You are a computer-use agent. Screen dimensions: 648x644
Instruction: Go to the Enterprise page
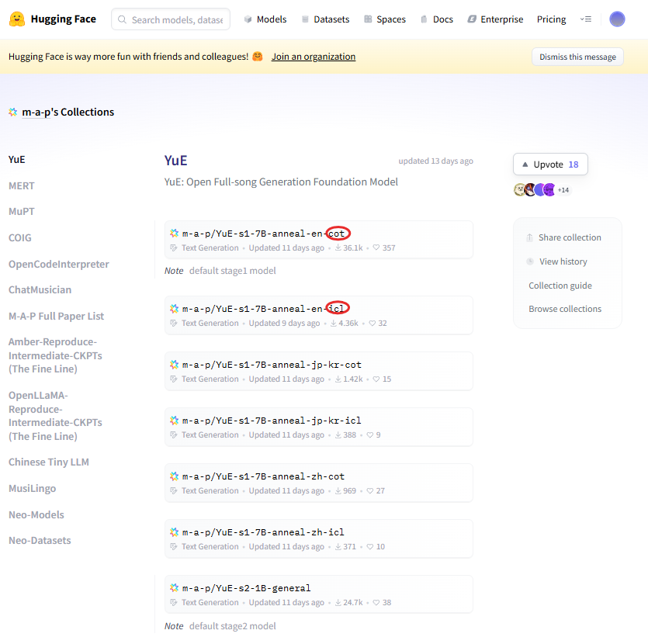click(x=495, y=19)
